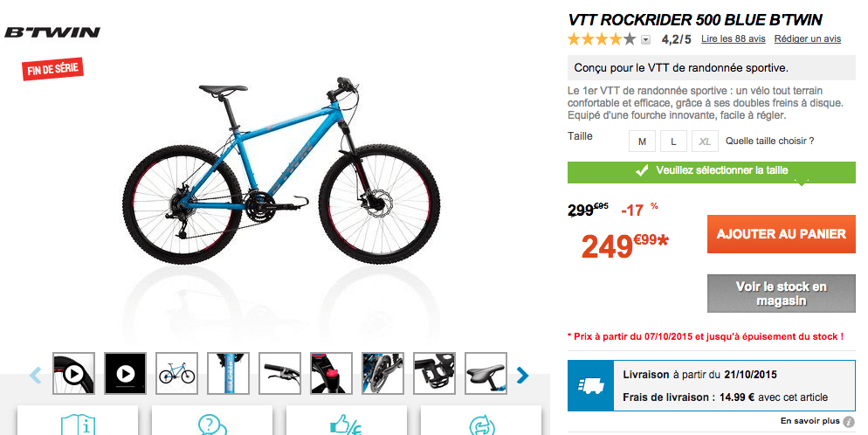Click the B'TWIN brand logo
This screenshot has height=435, width=868.
52,32
